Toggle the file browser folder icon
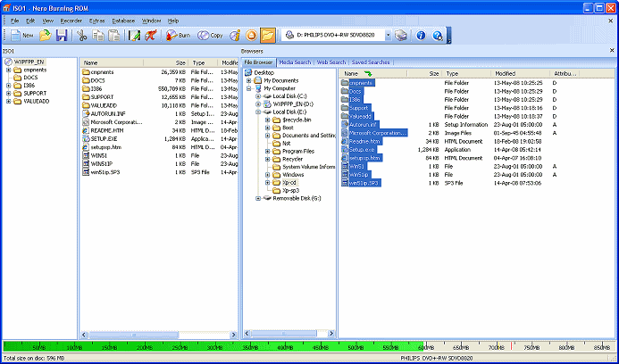Viewport: 619px width, 364px height. point(267,36)
